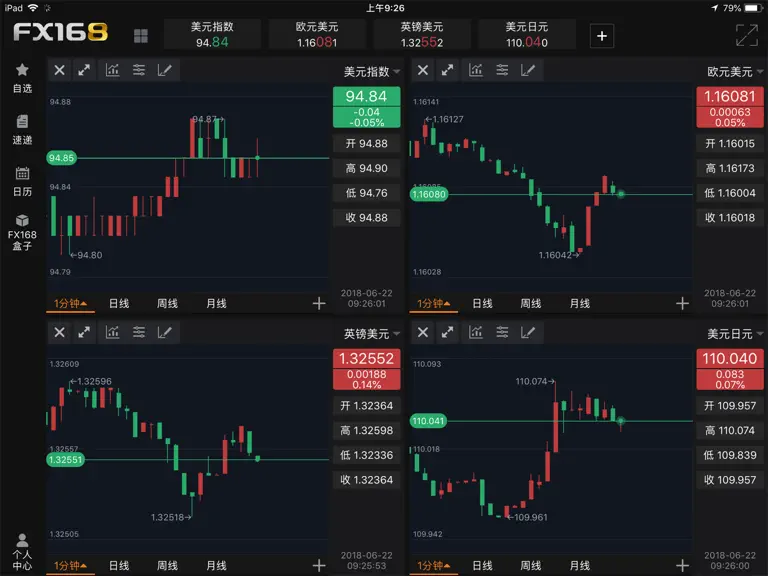
Task: Open the 速递 news icon in sidebar
Action: click(22, 129)
